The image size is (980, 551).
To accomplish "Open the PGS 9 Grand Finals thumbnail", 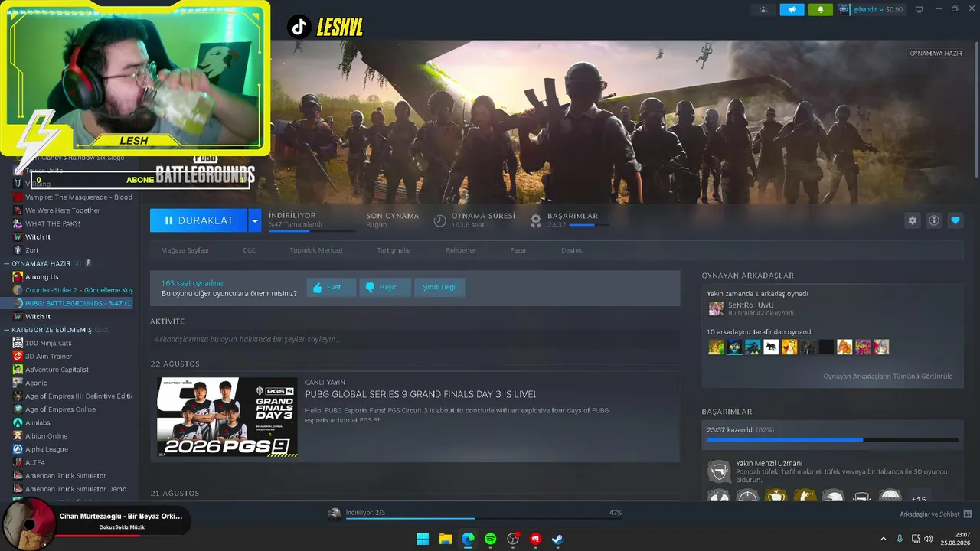I will pyautogui.click(x=227, y=417).
